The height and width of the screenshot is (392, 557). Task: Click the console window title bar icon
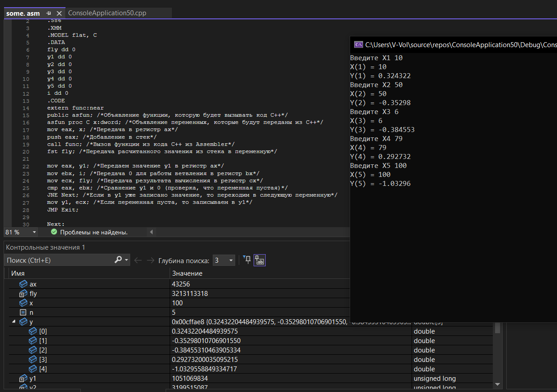[x=358, y=44]
